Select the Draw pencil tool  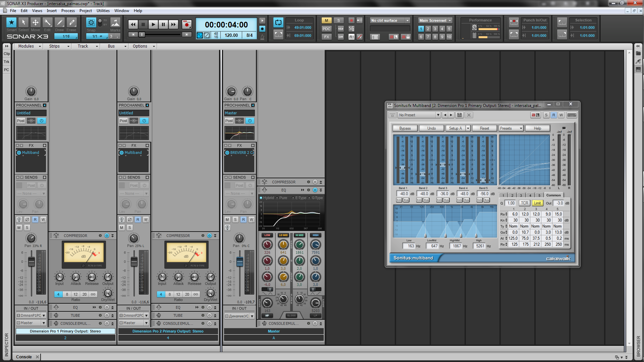pos(59,23)
